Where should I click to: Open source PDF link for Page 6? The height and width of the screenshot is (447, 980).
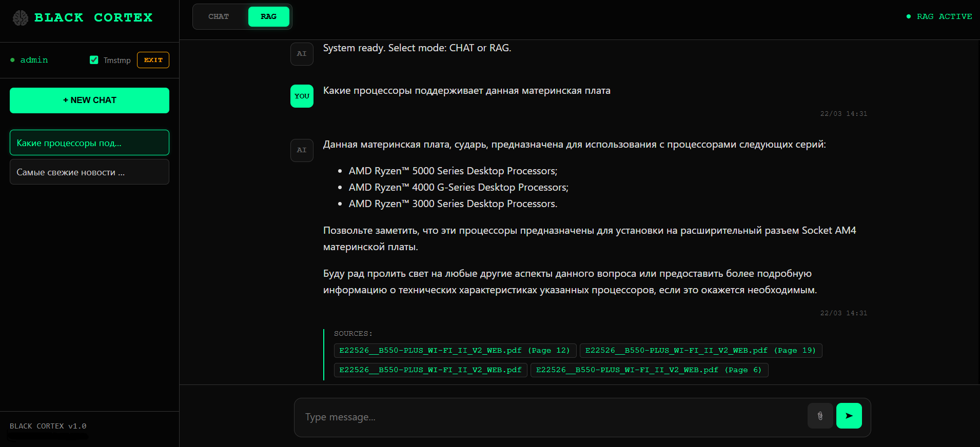[649, 370]
